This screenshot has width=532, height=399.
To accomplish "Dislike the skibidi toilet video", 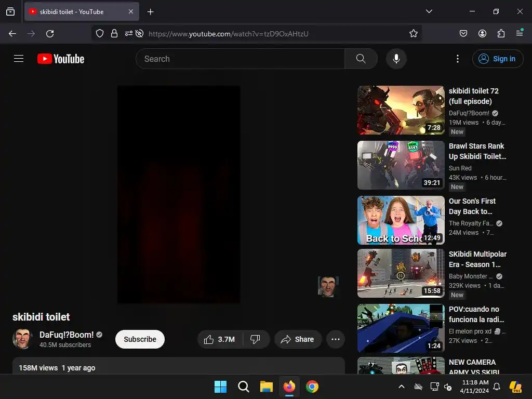I will [x=255, y=339].
